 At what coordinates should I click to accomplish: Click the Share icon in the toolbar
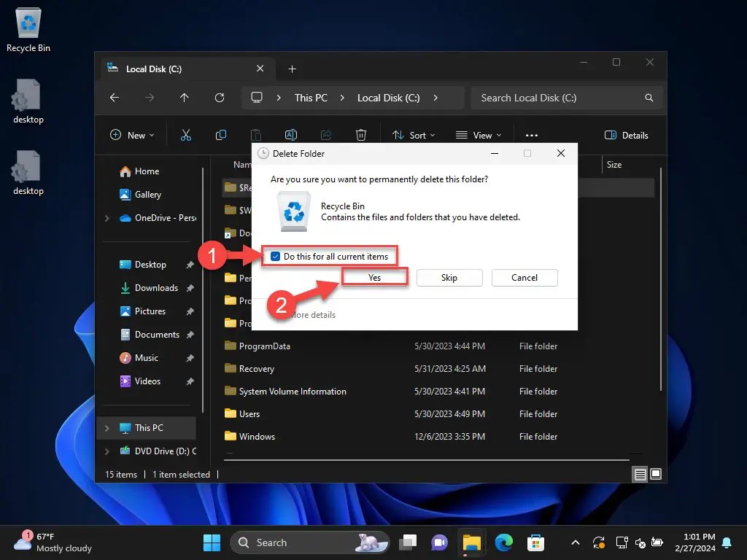tap(326, 135)
